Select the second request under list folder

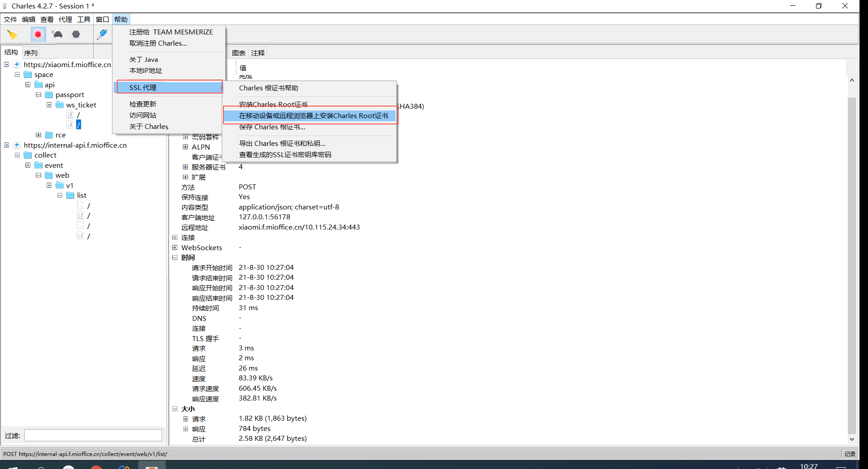click(x=84, y=215)
